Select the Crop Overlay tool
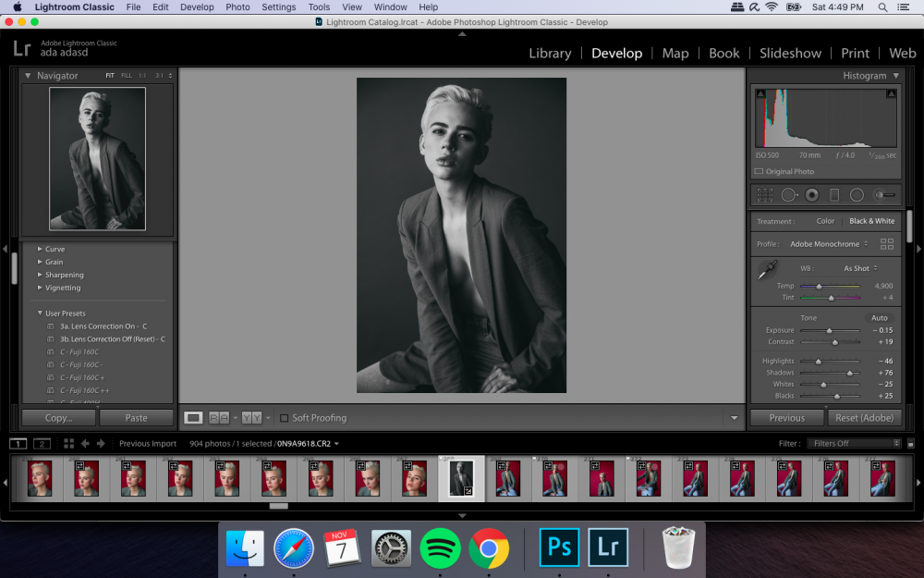924x578 pixels. (765, 195)
